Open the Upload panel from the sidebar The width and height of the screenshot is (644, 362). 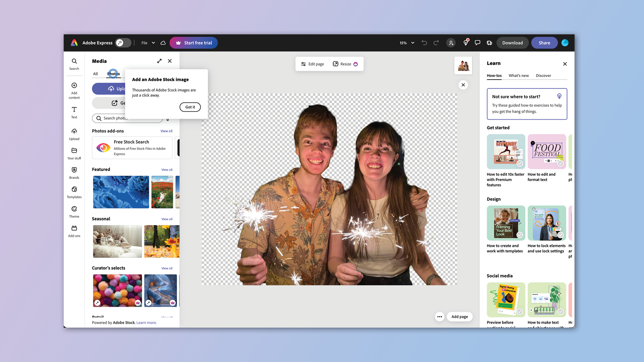[74, 134]
